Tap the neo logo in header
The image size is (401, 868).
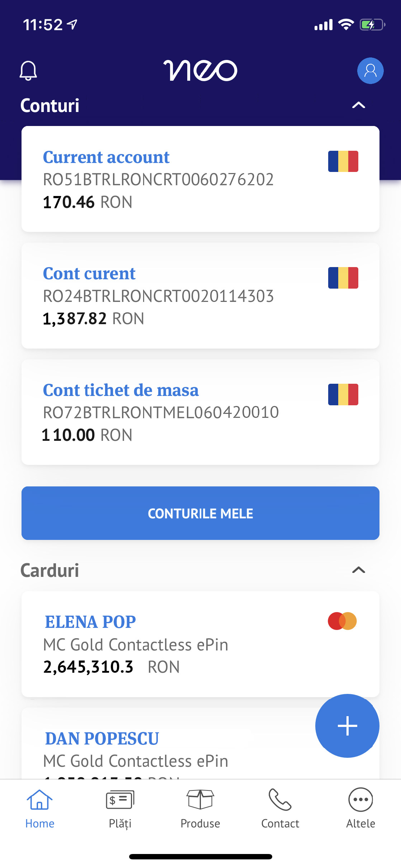200,70
